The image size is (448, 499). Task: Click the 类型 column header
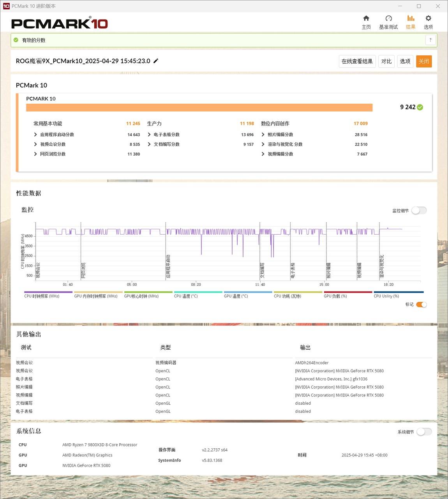[x=165, y=347]
